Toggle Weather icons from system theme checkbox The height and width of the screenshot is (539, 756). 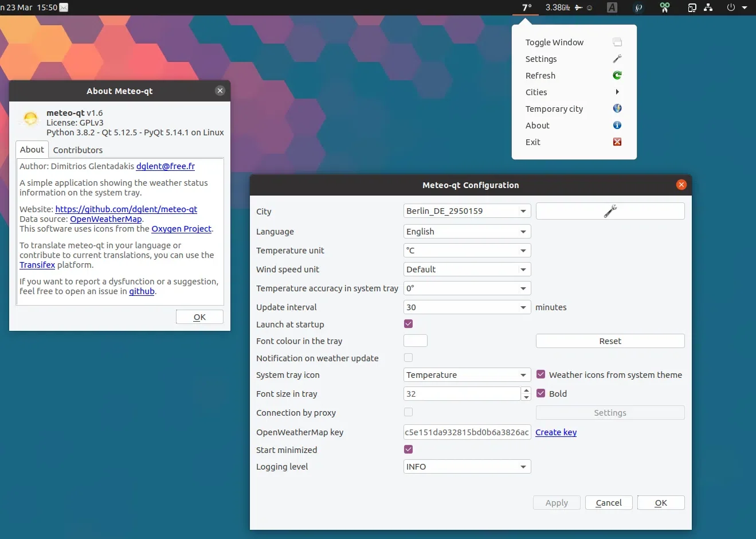540,374
